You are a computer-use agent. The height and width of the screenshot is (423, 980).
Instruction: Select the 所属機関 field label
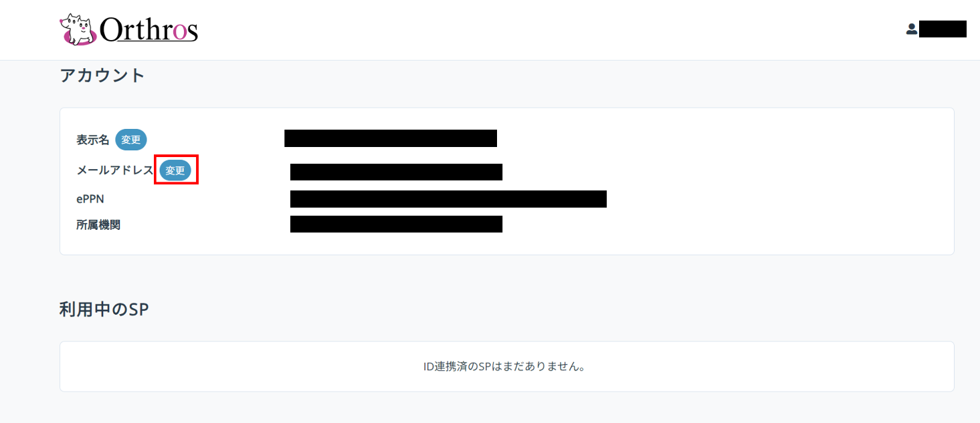coord(98,225)
